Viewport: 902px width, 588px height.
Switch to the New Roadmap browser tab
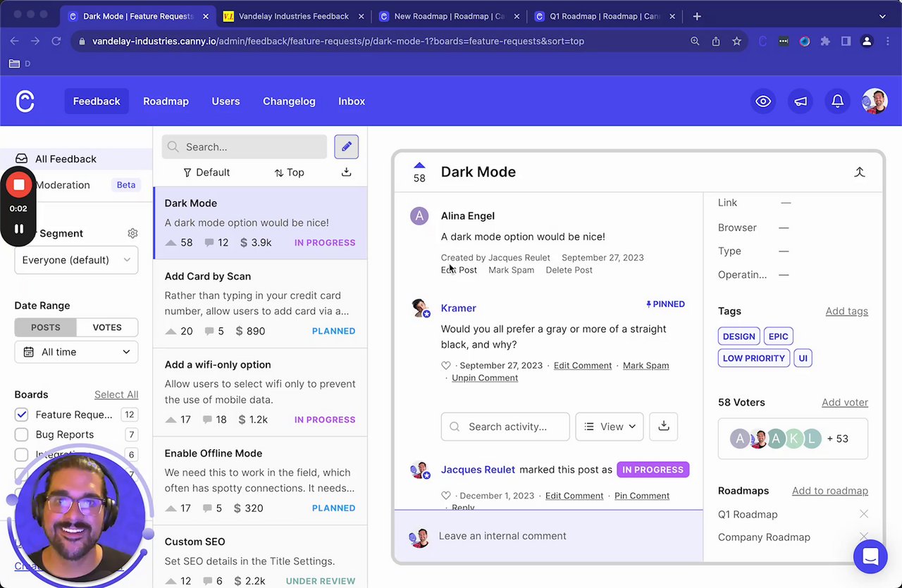[448, 16]
